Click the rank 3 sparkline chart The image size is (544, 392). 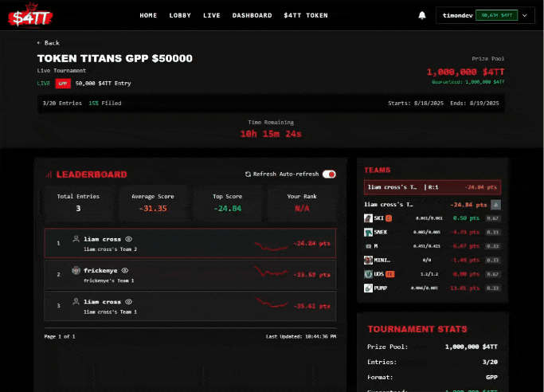pos(271,303)
